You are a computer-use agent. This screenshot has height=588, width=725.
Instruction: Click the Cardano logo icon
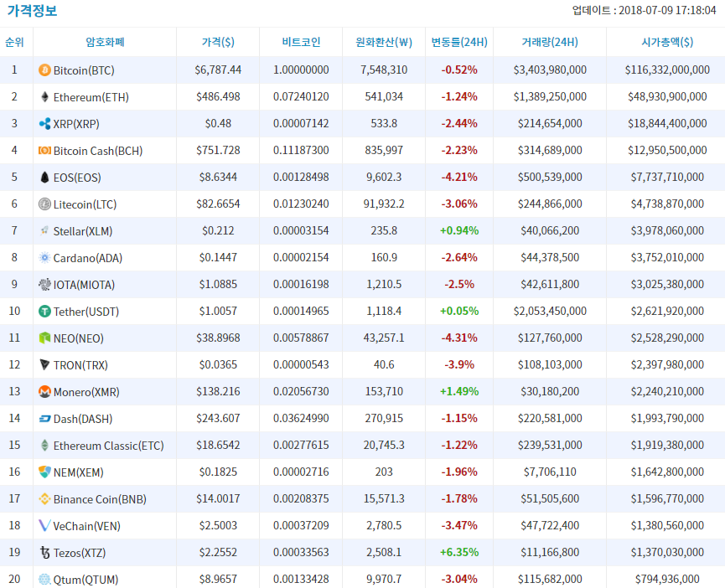(x=44, y=258)
